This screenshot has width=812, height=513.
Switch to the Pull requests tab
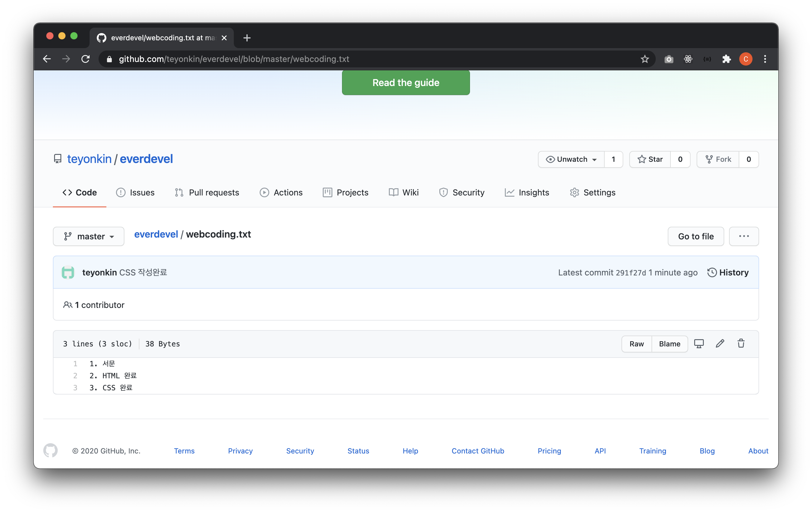(207, 192)
